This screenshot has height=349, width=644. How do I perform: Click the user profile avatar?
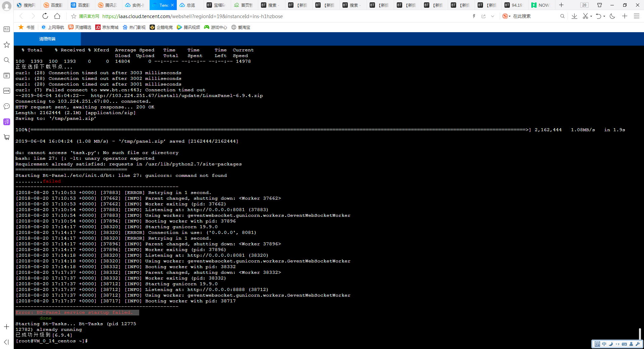6,6
